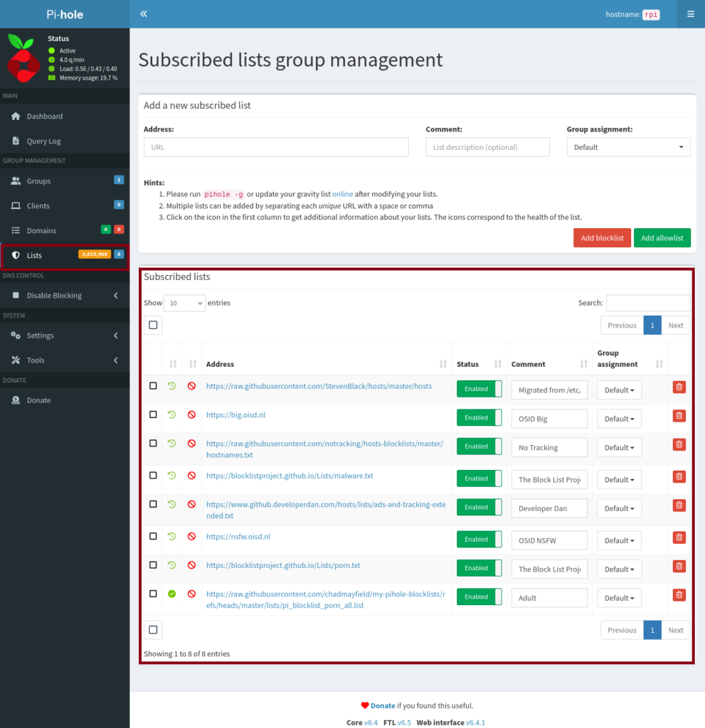Image resolution: width=705 pixels, height=728 pixels.
Task: Click the Address URL input field
Action: pos(276,147)
